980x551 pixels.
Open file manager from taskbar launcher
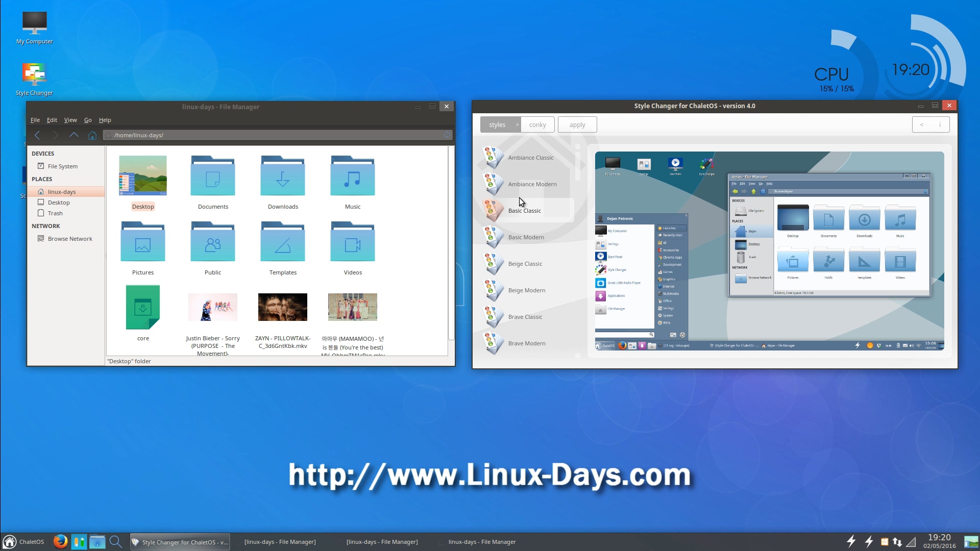coord(97,542)
